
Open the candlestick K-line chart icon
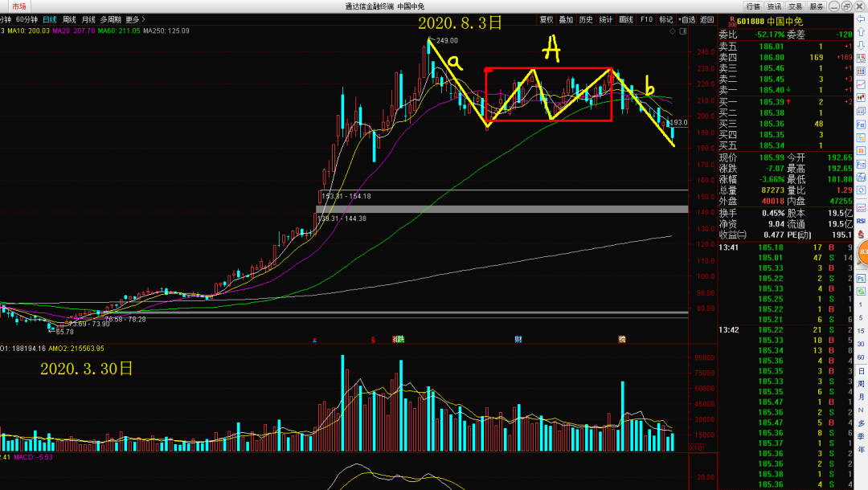pos(861,98)
